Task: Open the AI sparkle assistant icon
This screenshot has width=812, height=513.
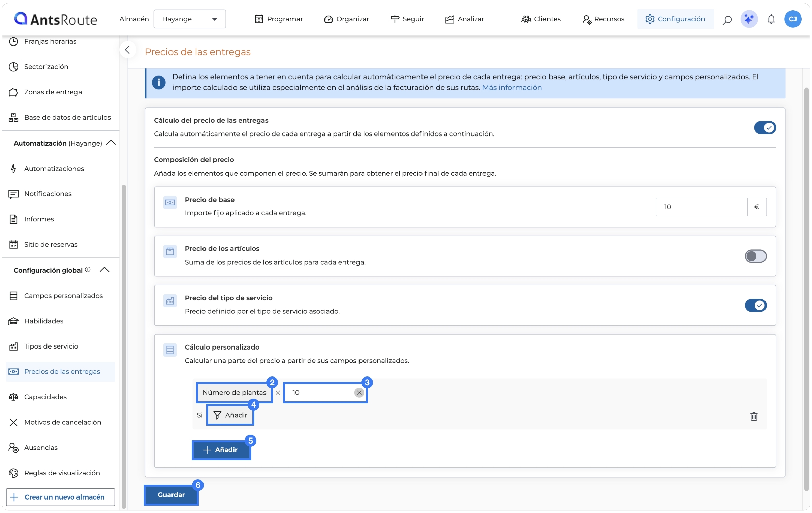Action: 749,19
